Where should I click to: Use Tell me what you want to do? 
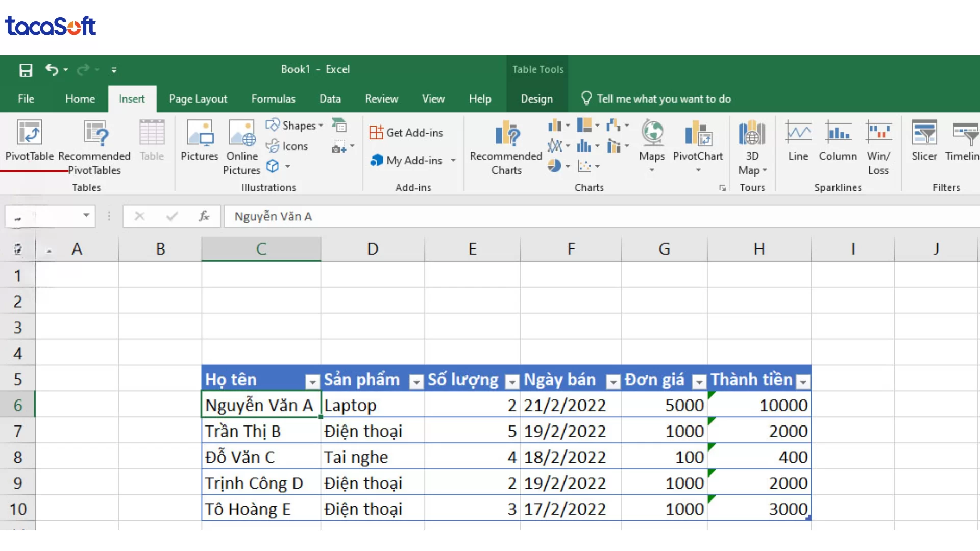(664, 98)
